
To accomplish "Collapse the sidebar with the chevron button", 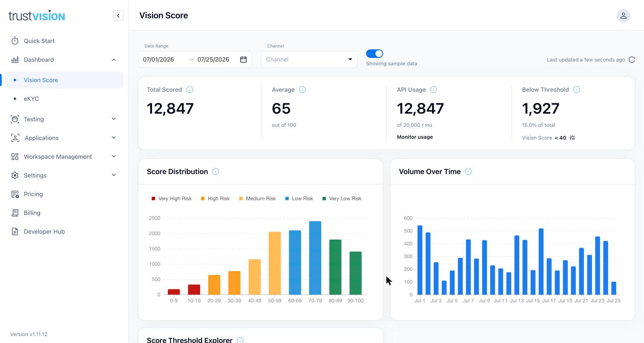I will coord(118,16).
